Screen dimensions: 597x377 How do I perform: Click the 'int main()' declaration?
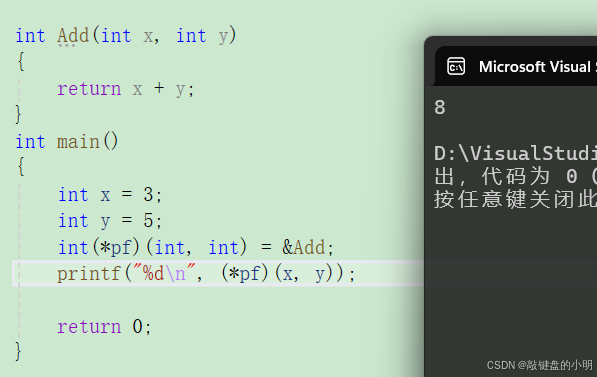click(x=67, y=142)
